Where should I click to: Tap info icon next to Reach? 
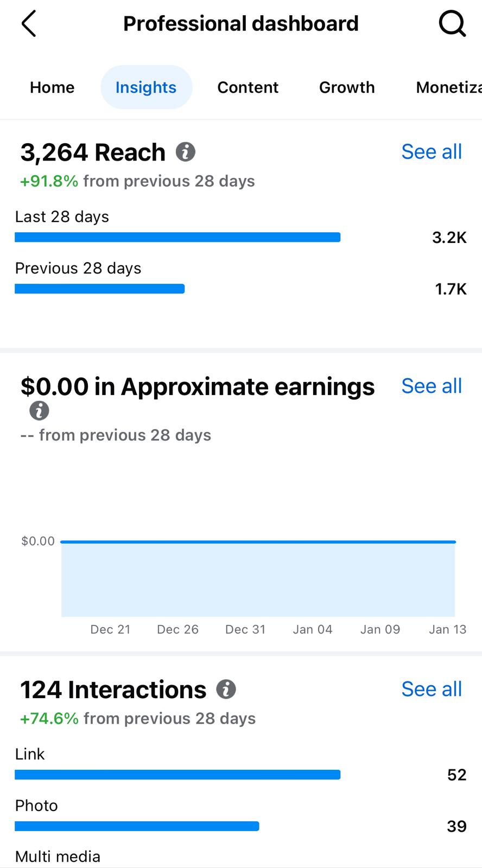tap(186, 152)
